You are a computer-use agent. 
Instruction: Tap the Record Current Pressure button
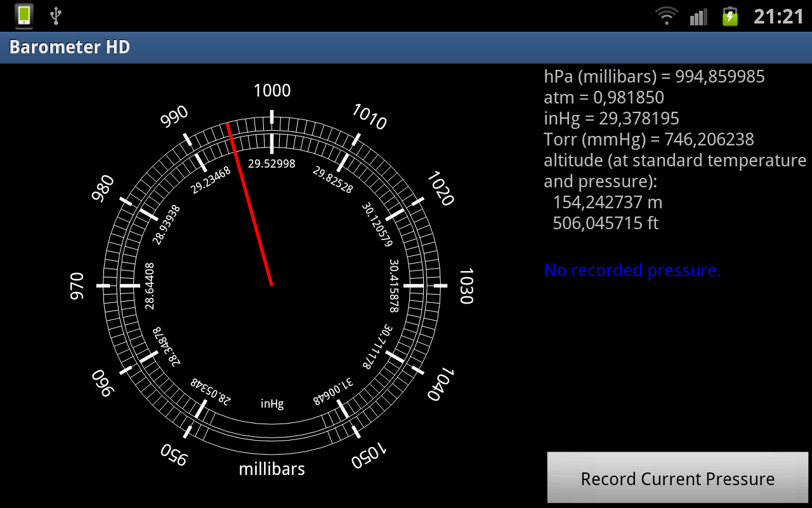(x=678, y=478)
